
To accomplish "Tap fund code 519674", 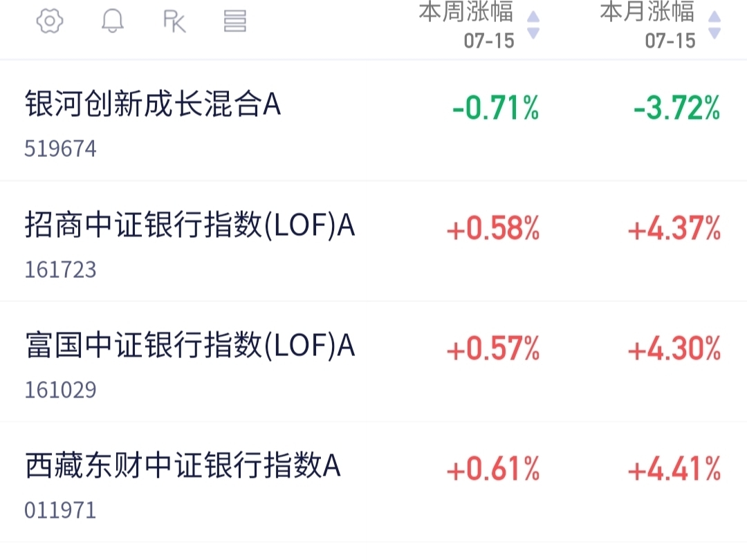I will click(x=60, y=149).
